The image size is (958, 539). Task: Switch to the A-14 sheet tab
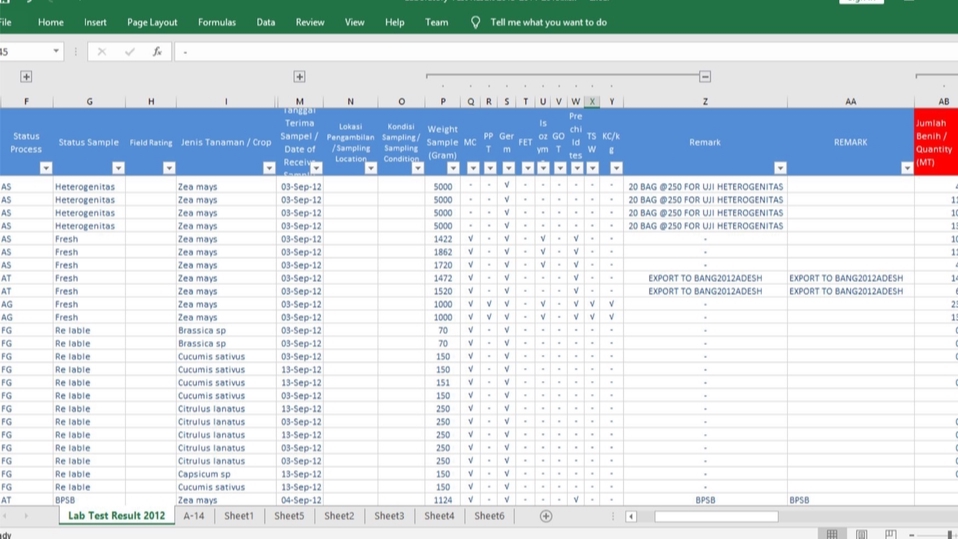click(x=194, y=516)
